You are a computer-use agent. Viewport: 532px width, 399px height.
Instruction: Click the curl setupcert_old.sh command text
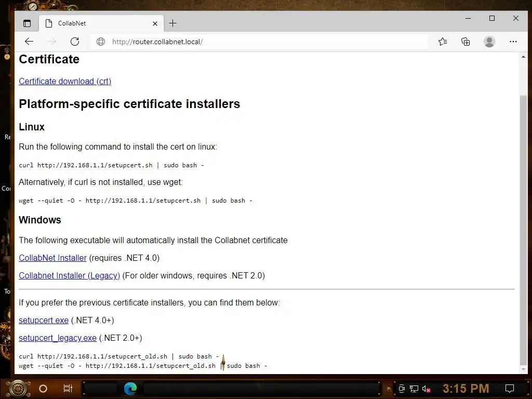(x=119, y=356)
